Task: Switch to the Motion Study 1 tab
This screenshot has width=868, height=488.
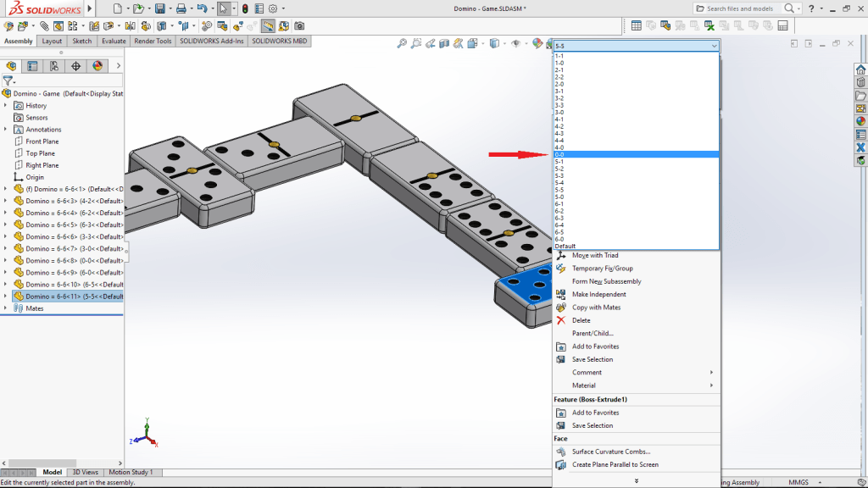Action: click(x=131, y=472)
